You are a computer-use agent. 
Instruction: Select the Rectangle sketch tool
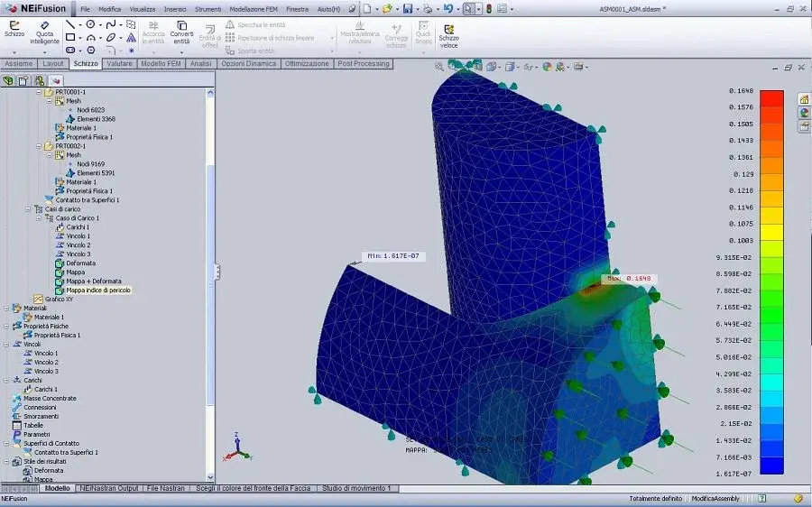point(69,37)
